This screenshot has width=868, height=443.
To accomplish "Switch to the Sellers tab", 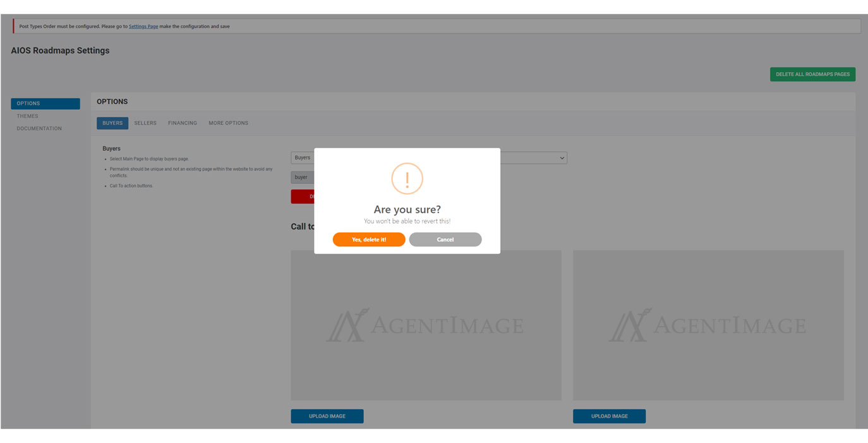I will 145,123.
